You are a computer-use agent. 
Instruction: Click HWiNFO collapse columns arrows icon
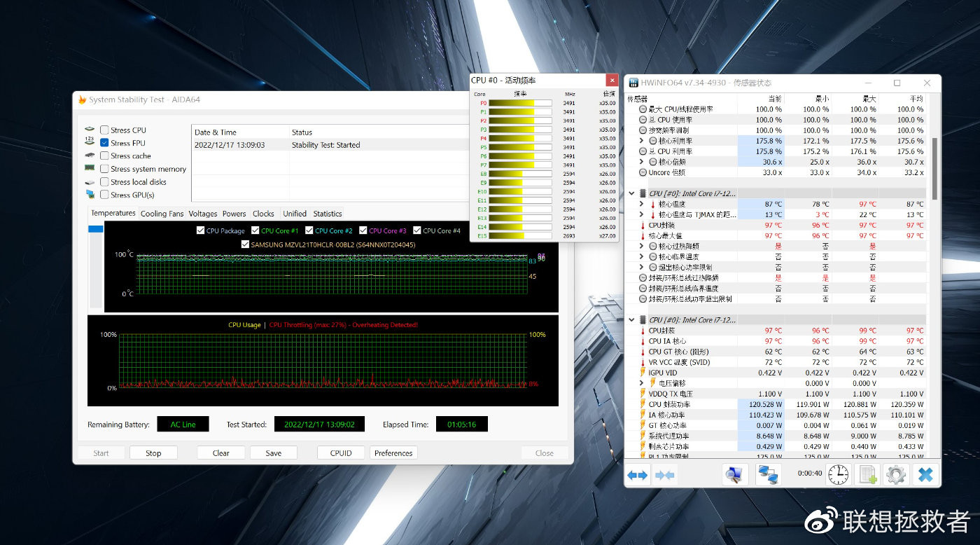[664, 475]
